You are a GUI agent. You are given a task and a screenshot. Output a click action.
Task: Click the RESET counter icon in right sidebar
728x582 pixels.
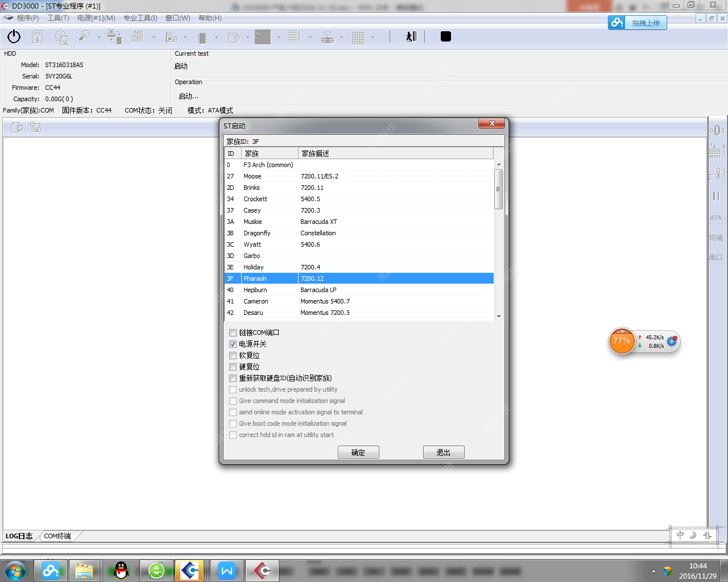click(716, 151)
